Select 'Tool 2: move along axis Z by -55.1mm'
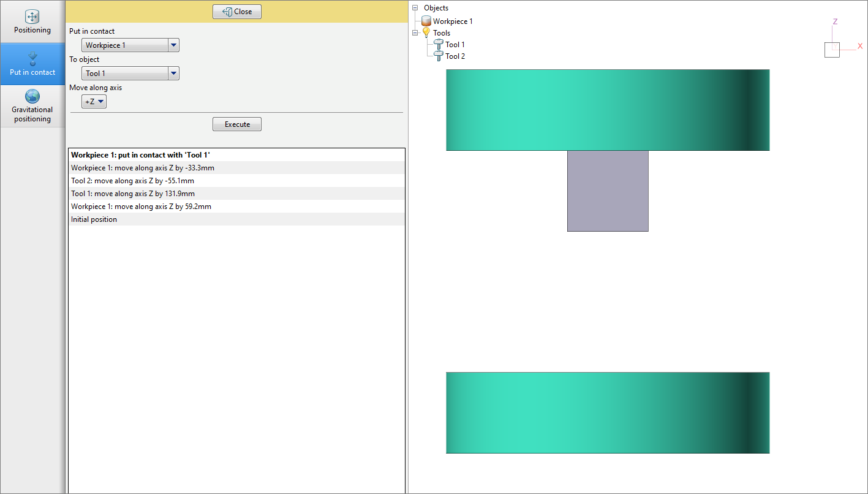 132,181
